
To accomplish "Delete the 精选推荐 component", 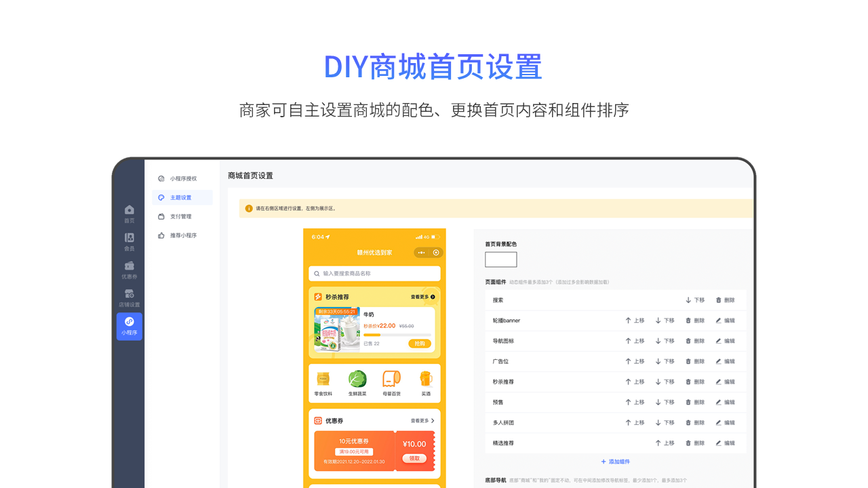I will click(x=695, y=443).
